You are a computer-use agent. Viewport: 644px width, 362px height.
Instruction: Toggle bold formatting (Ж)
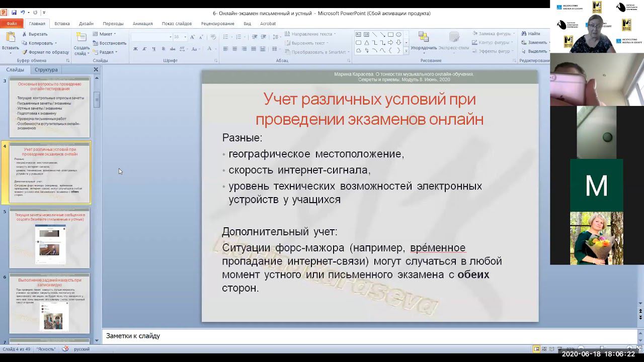(135, 49)
